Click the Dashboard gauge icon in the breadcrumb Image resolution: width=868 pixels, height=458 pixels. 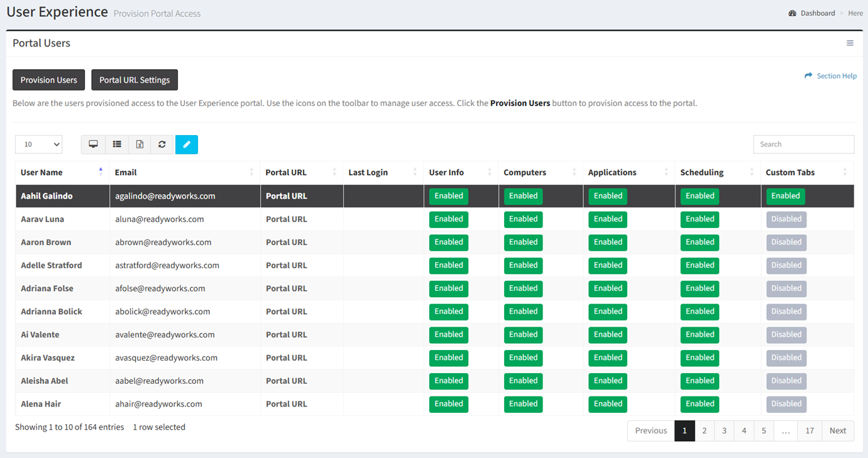[793, 13]
